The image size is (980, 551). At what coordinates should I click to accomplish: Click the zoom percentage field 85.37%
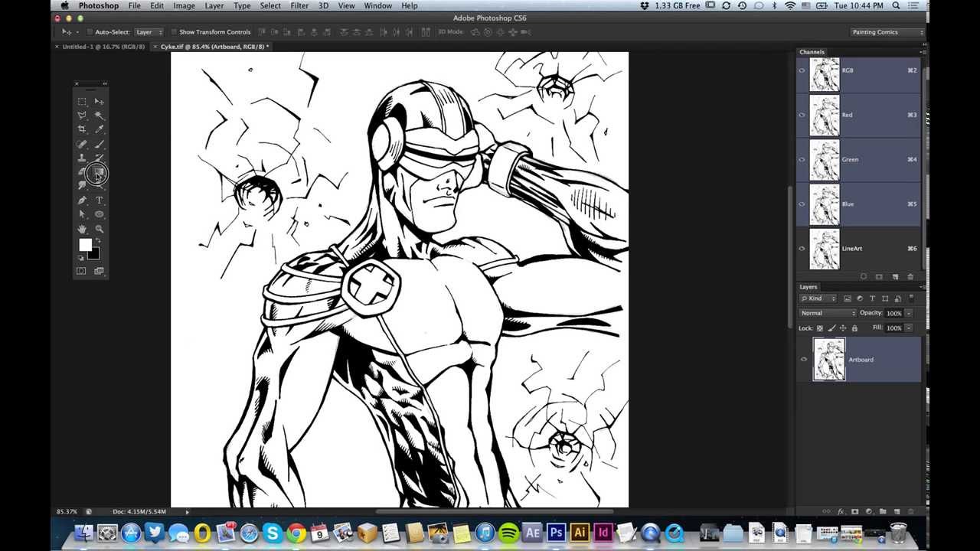pos(67,511)
